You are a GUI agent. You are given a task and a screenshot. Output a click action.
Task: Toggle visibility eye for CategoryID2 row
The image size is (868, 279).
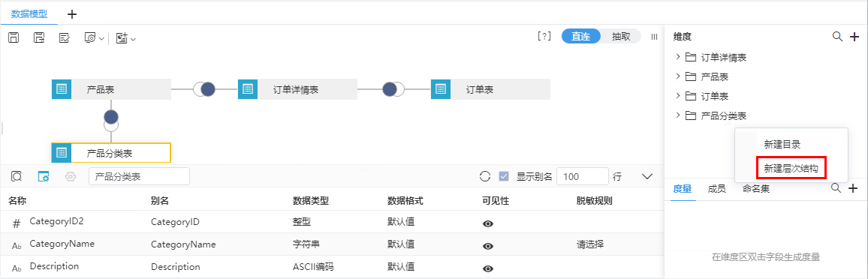488,223
